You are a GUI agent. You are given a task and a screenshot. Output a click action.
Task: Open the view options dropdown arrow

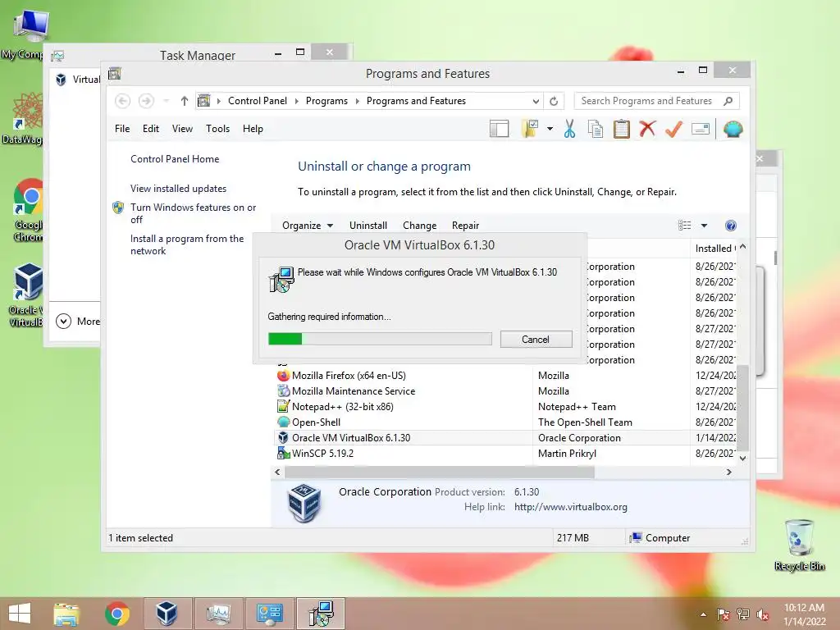click(x=704, y=226)
